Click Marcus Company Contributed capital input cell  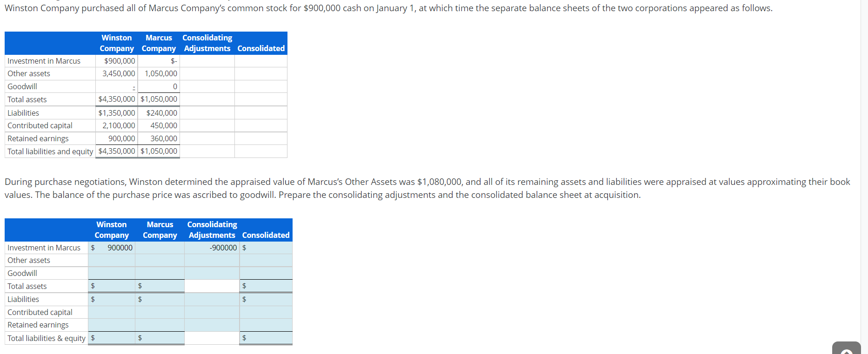tap(160, 312)
